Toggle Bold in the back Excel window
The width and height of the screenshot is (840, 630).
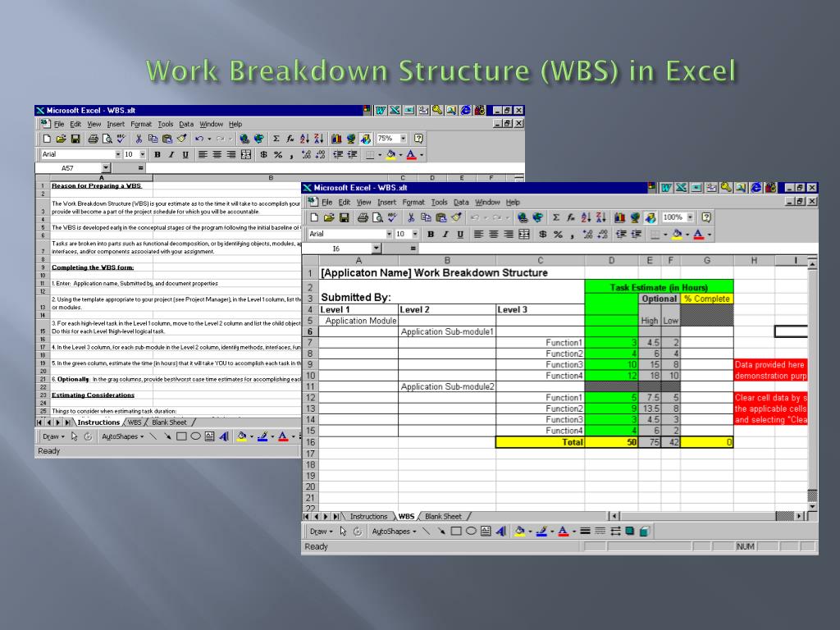tap(157, 155)
